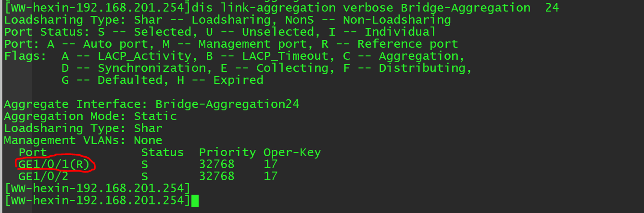Click the 'None' Management VLANs value
The image size is (644, 213).
point(148,140)
